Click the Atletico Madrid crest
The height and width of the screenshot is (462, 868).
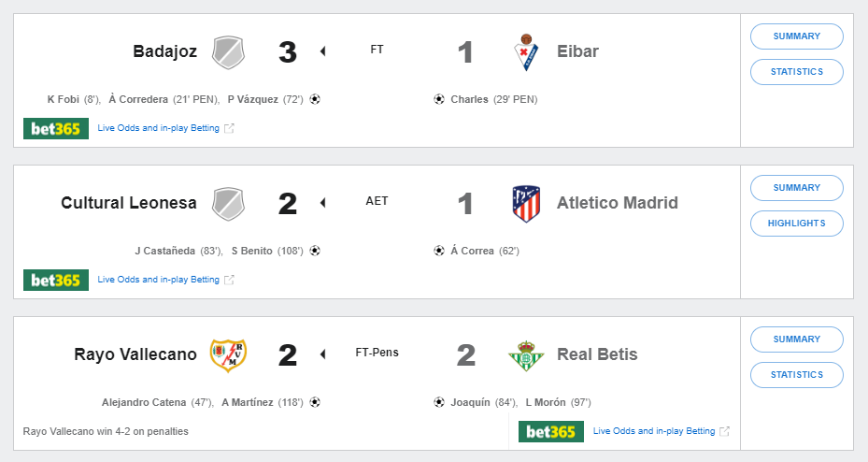click(526, 203)
